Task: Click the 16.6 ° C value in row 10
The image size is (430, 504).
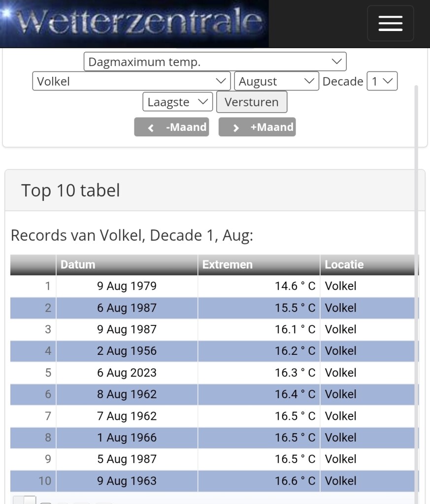Action: (x=295, y=481)
